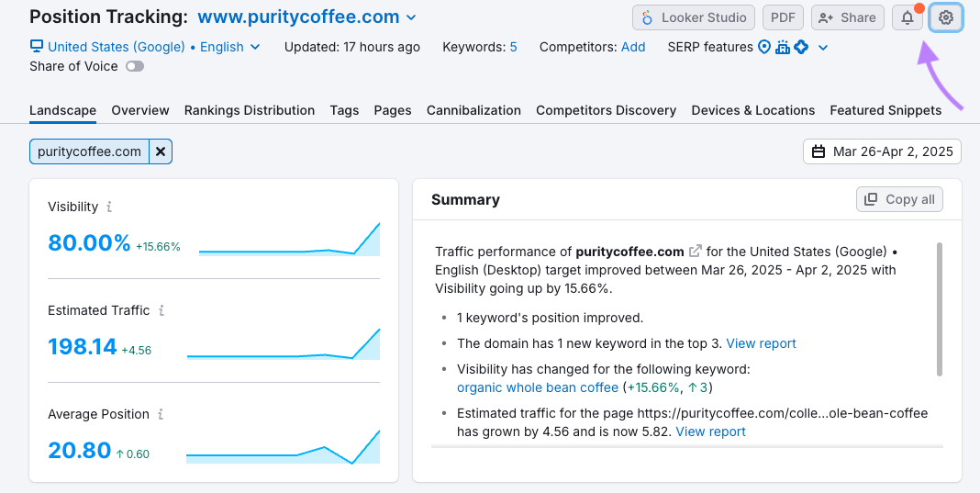Open the Cannibalization tab

(x=473, y=110)
